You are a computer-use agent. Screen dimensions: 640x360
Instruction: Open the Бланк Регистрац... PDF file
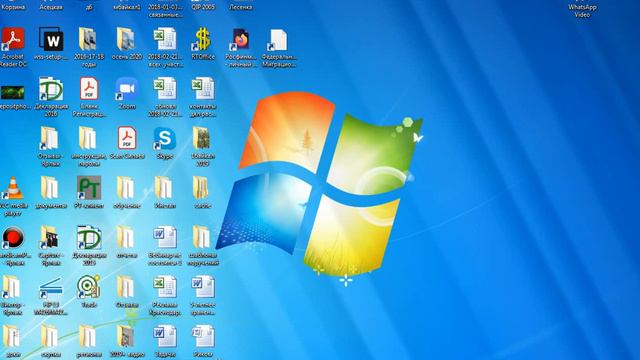pyautogui.click(x=89, y=89)
